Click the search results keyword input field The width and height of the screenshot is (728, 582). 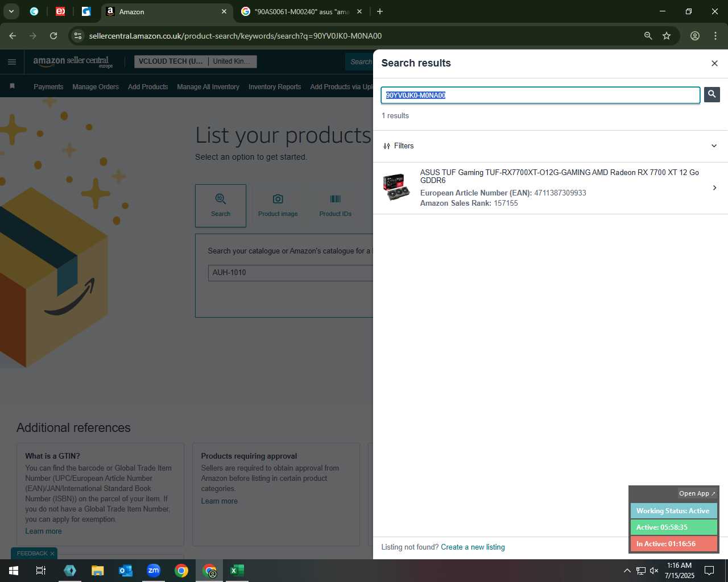540,95
